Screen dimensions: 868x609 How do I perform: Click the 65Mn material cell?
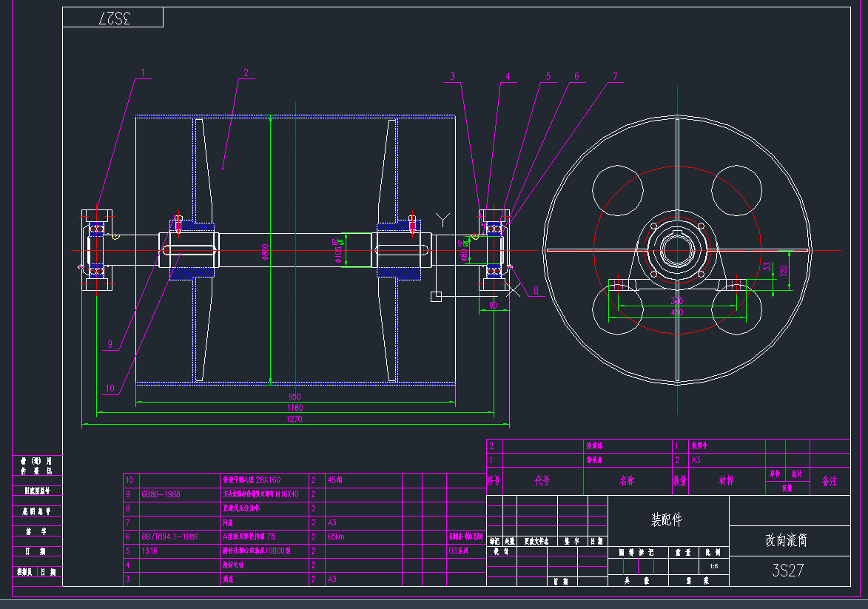(337, 536)
